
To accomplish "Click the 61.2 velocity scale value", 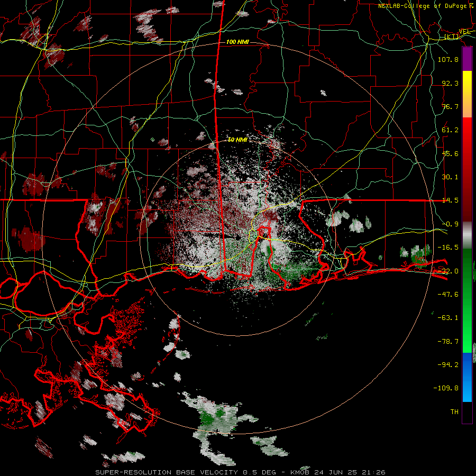I will (450, 130).
